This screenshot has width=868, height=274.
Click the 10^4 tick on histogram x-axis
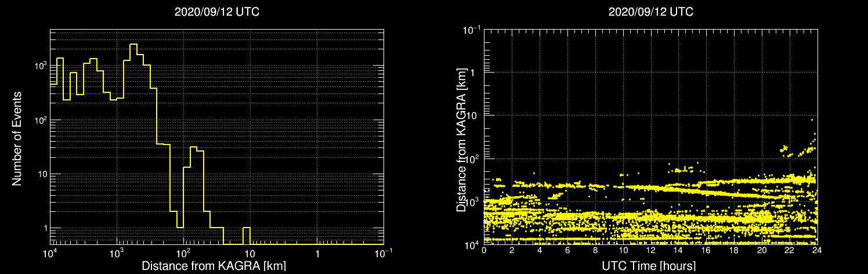[x=50, y=253]
